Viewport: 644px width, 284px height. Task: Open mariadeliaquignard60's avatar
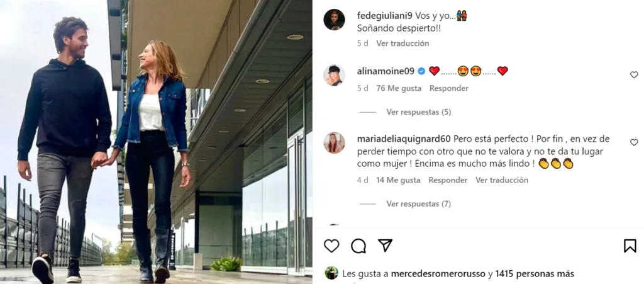(334, 142)
